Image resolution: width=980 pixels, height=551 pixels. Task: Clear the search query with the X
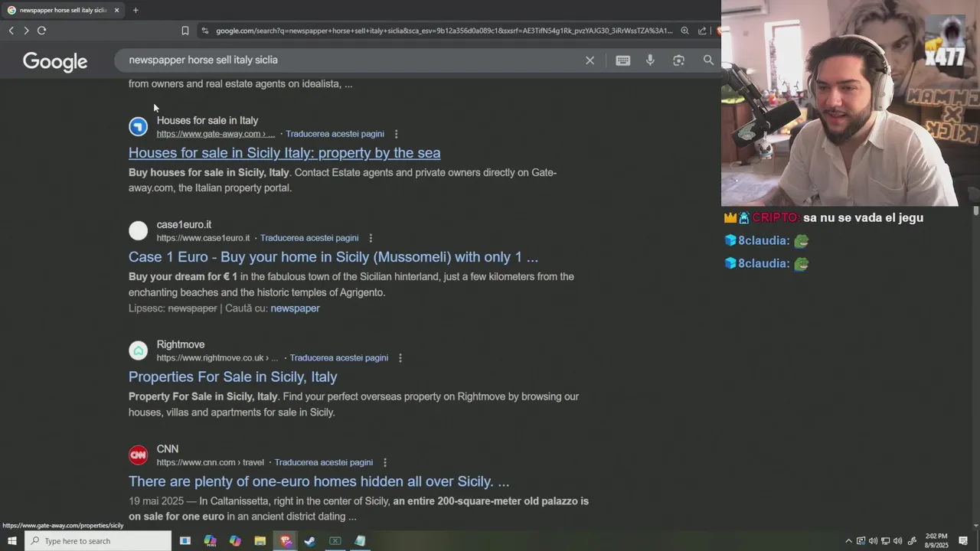point(590,60)
